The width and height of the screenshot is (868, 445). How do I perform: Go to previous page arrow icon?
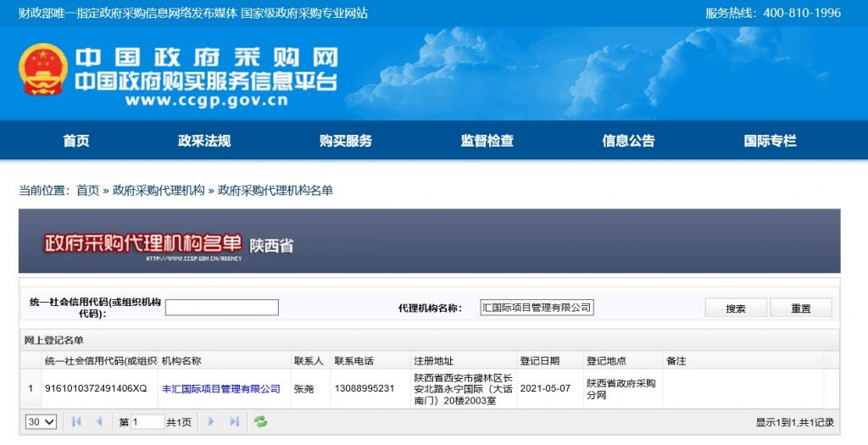click(99, 422)
